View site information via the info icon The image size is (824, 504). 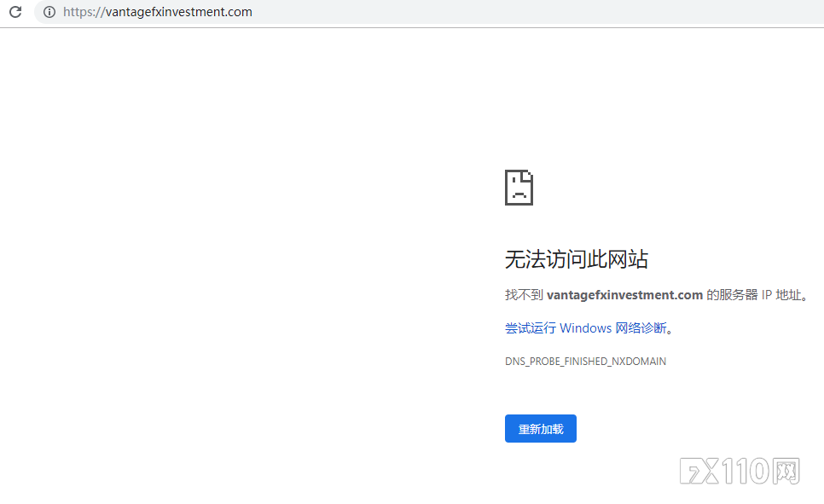click(49, 12)
